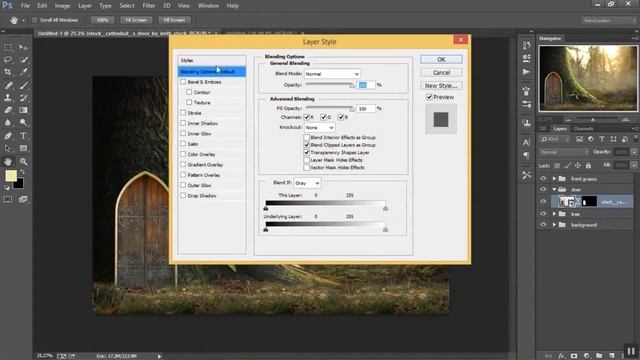Enable Layer Mask Hides Effects
The image size is (640, 360).
pos(307,160)
